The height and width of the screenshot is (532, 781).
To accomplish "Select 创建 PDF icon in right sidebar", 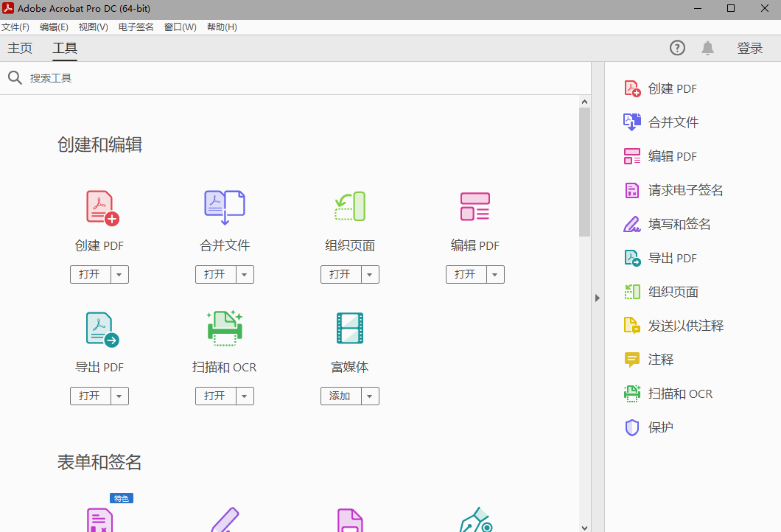I will click(632, 88).
